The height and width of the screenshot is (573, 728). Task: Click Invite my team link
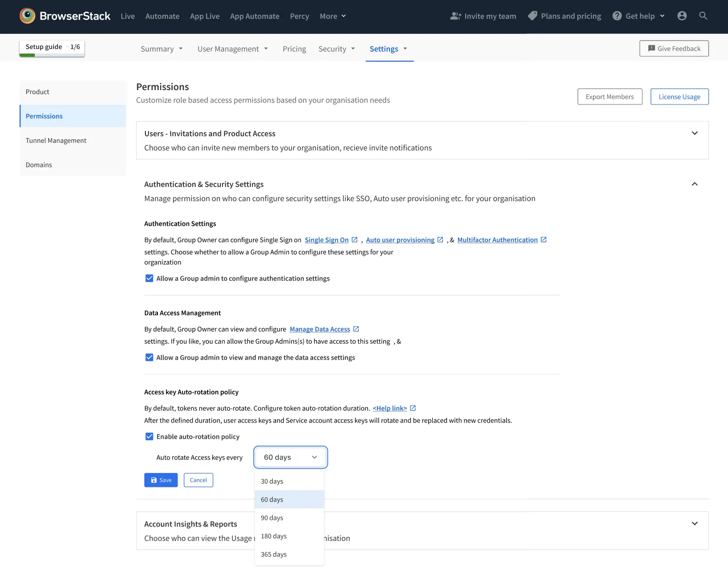(x=483, y=16)
